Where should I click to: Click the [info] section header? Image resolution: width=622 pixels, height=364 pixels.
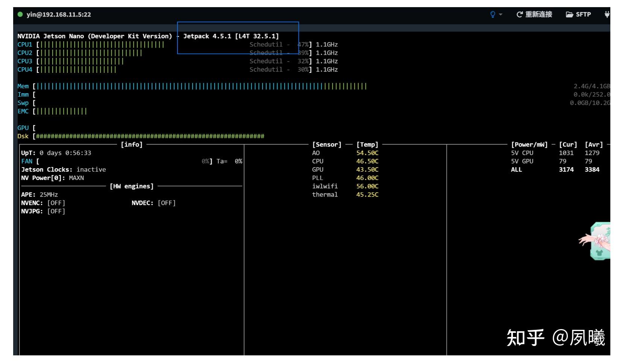(x=132, y=145)
